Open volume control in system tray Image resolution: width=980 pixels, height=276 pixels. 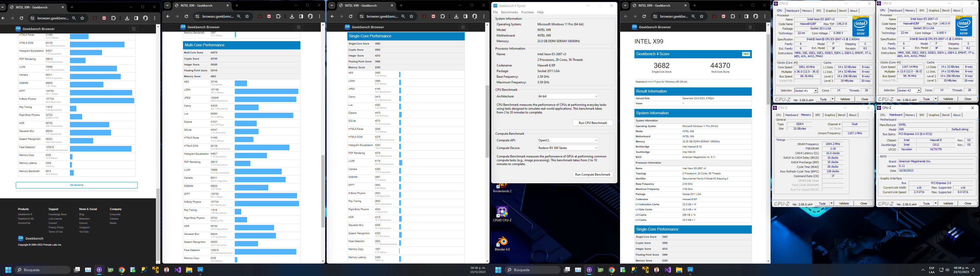[x=947, y=270]
